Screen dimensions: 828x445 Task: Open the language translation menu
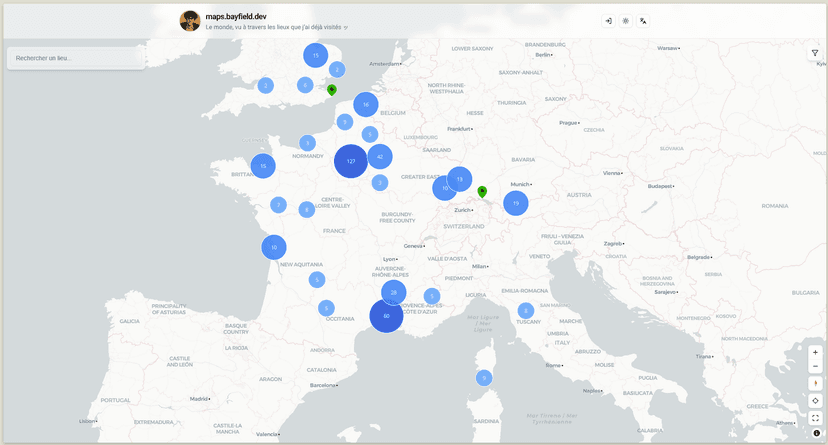click(x=643, y=21)
